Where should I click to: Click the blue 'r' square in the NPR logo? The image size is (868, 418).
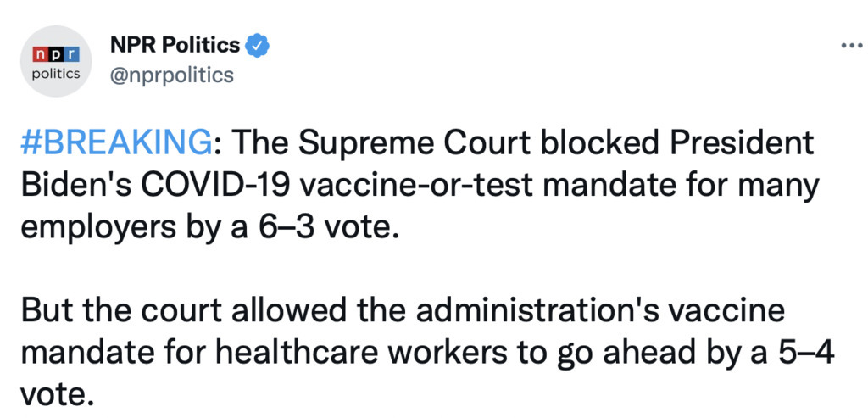click(70, 54)
